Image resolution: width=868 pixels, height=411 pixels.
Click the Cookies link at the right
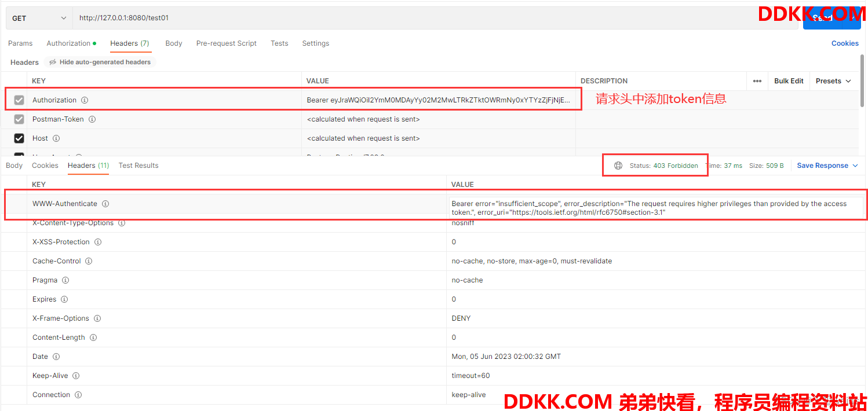[845, 43]
